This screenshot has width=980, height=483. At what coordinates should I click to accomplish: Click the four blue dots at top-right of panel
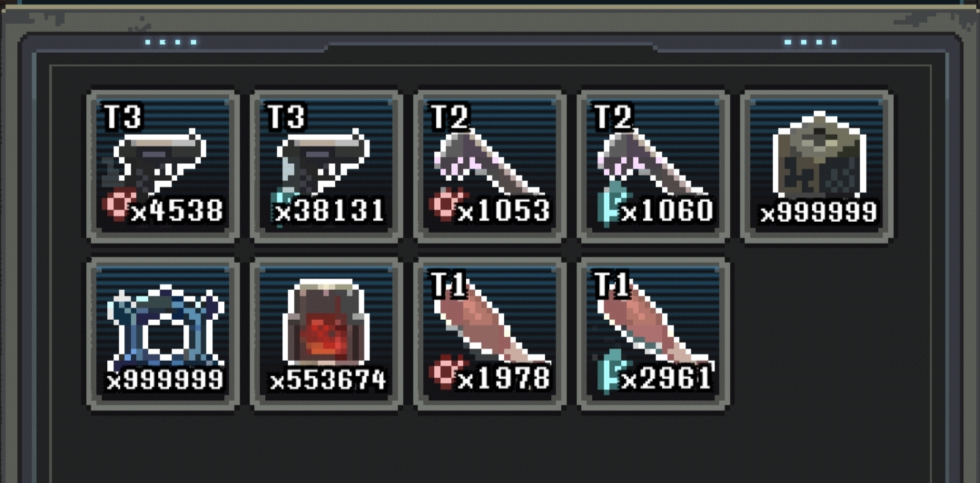point(810,42)
